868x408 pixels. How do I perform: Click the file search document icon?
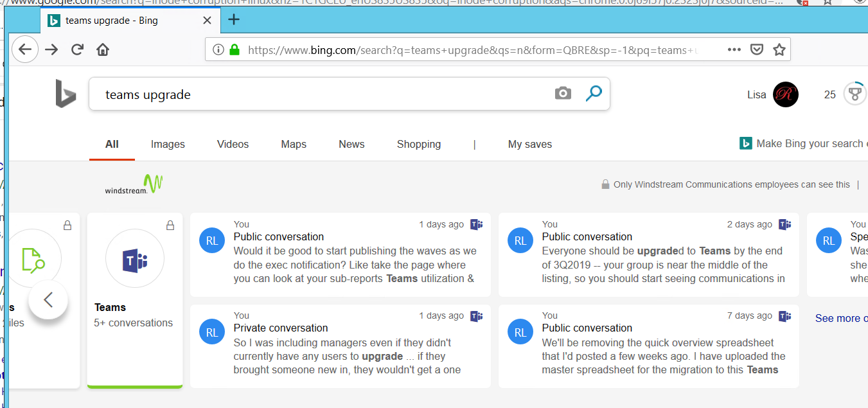(x=33, y=259)
